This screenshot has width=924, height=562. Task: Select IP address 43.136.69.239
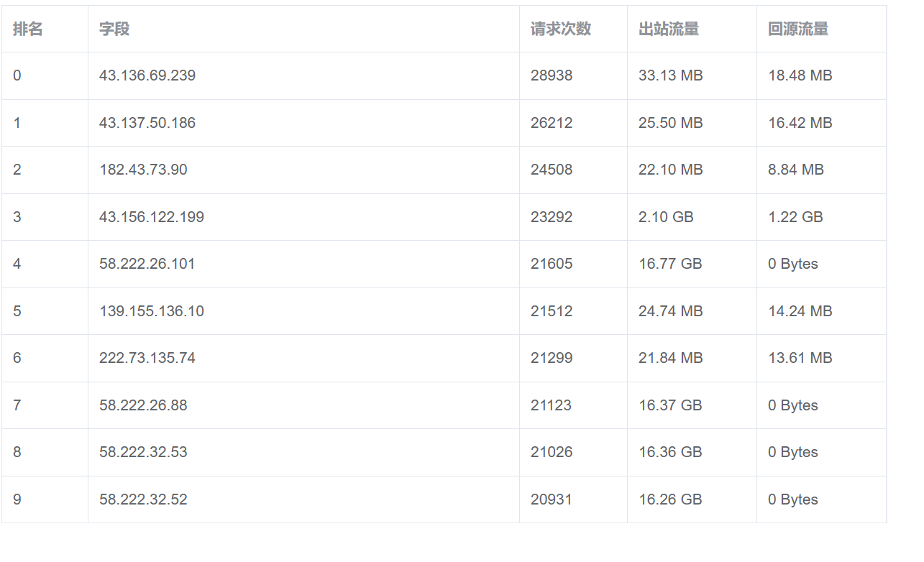147,75
